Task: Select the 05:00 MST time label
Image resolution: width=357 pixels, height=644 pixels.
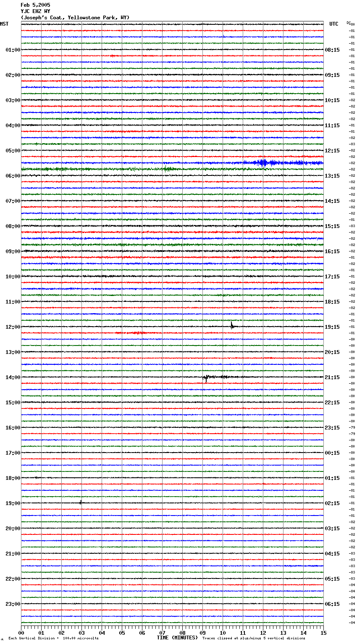Action: (13, 151)
